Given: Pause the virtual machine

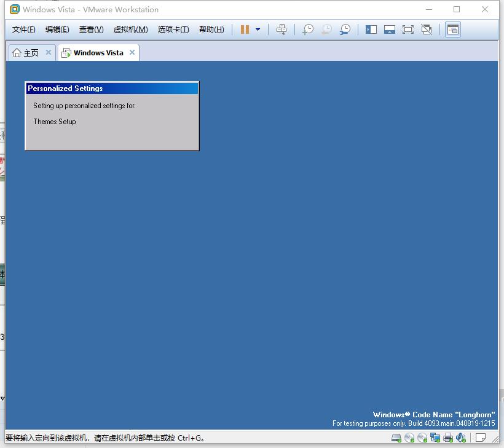Looking at the screenshot, I should point(245,29).
